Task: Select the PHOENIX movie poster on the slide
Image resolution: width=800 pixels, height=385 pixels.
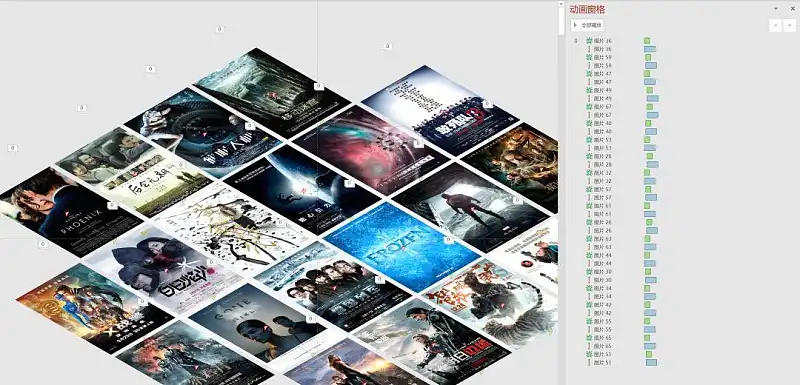Action: tap(70, 212)
